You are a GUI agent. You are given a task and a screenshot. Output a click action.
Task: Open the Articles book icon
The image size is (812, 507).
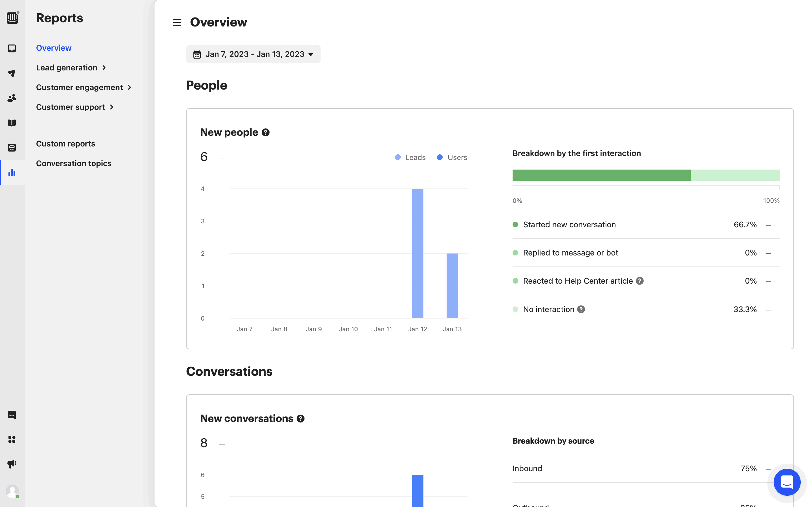click(x=12, y=123)
